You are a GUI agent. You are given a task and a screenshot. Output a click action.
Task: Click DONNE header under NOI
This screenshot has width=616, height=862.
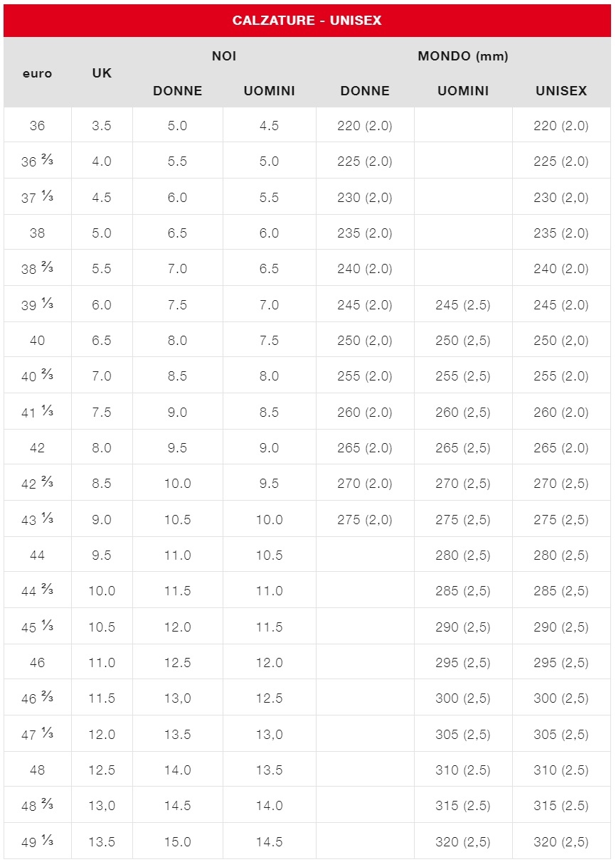coord(177,91)
